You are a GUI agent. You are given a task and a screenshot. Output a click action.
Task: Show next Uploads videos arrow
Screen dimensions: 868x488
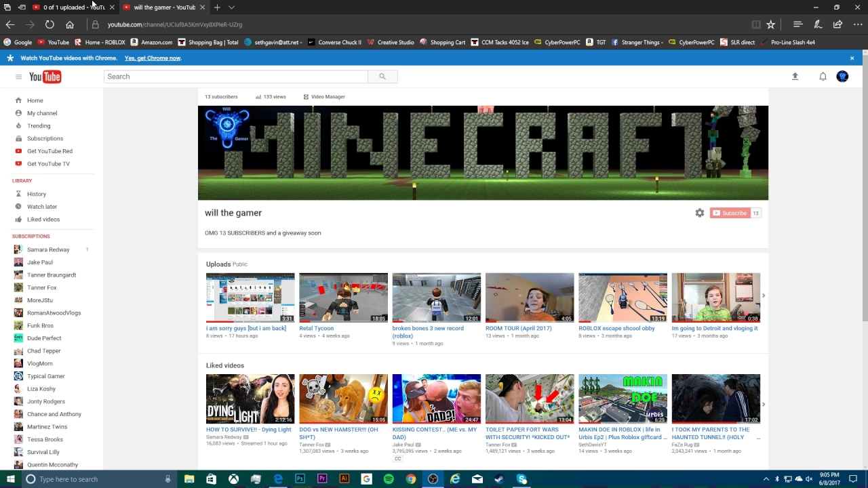point(763,296)
